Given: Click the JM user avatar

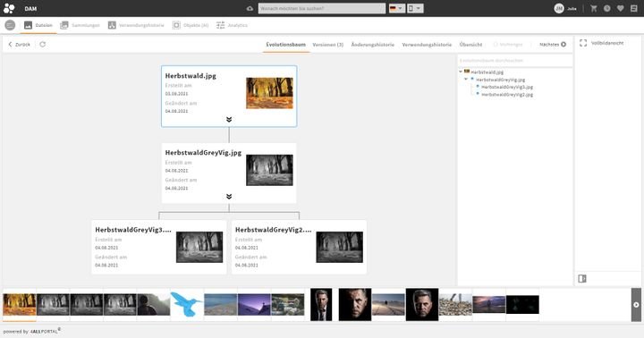Looking at the screenshot, I should point(558,8).
